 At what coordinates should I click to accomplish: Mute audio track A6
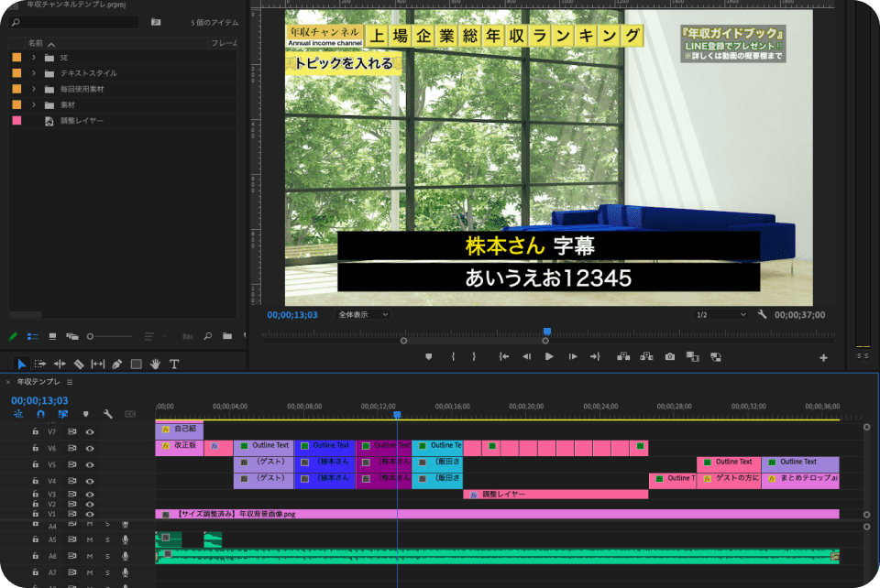click(x=90, y=556)
